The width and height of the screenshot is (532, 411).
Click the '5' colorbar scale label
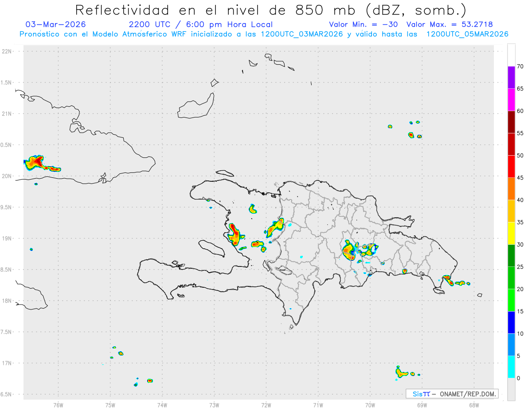point(518,356)
